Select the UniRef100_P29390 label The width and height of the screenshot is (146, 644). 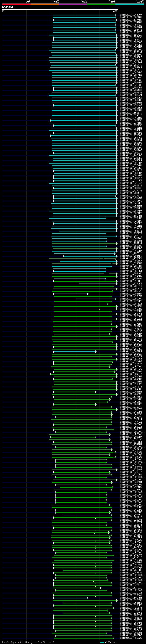tap(131, 221)
